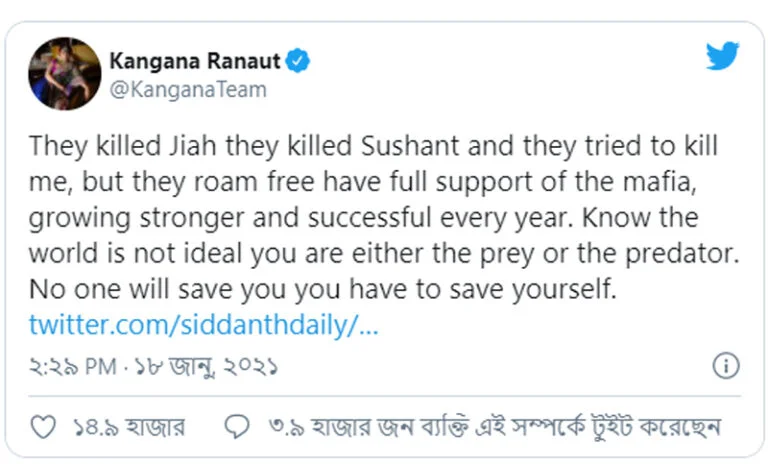This screenshot has width=768, height=464.
Task: Open the twitter.com/siddanthdaily link
Action: tap(203, 326)
